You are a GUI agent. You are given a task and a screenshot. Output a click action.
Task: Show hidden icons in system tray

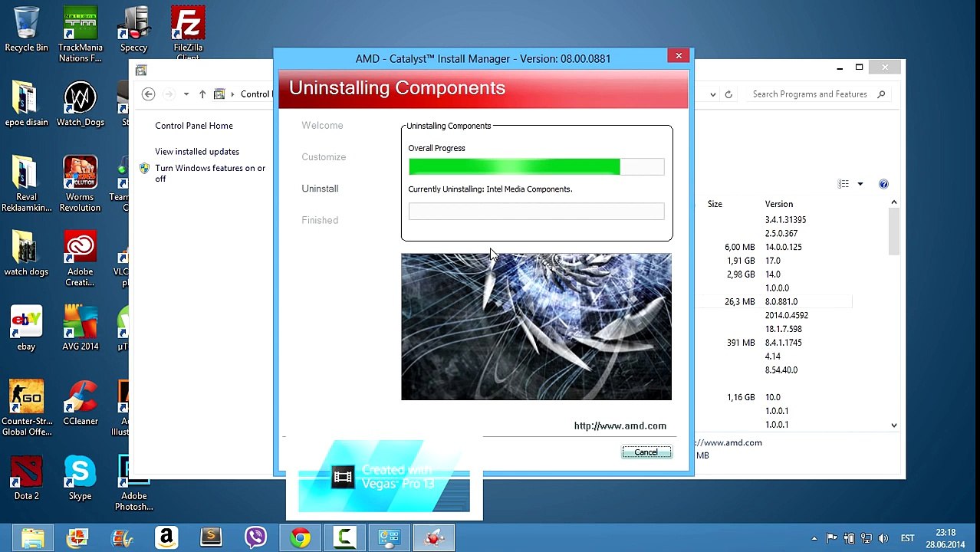click(x=814, y=538)
